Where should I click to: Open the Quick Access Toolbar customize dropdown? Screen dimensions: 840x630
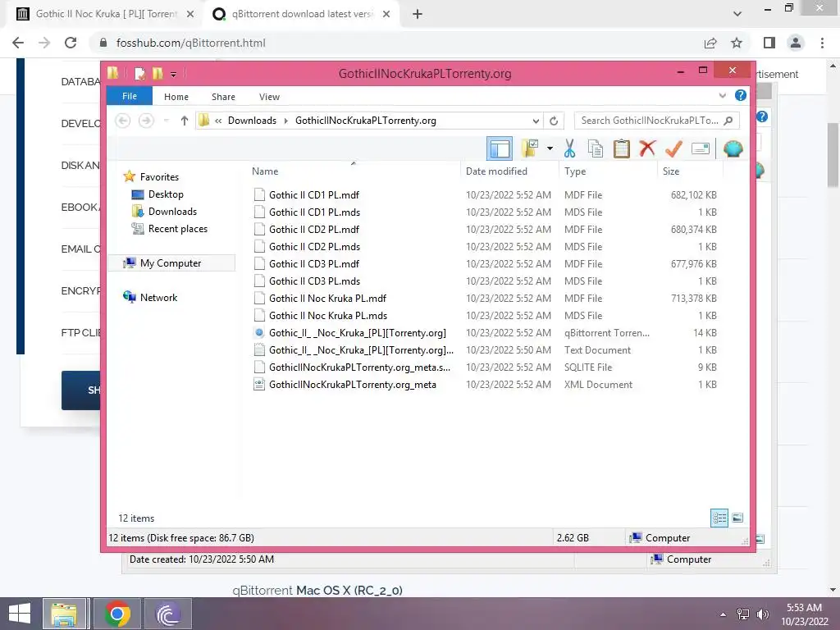(x=174, y=75)
